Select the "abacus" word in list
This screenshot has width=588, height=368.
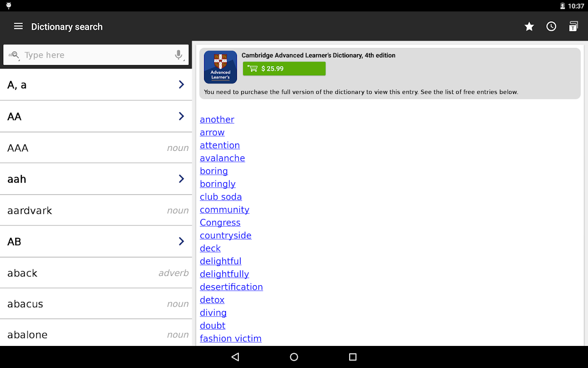pos(25,304)
